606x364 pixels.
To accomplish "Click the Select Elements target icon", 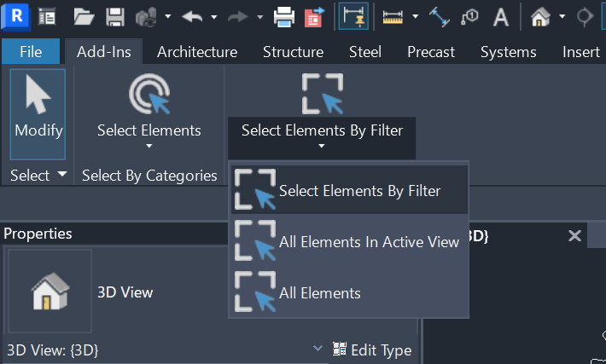I will click(149, 95).
